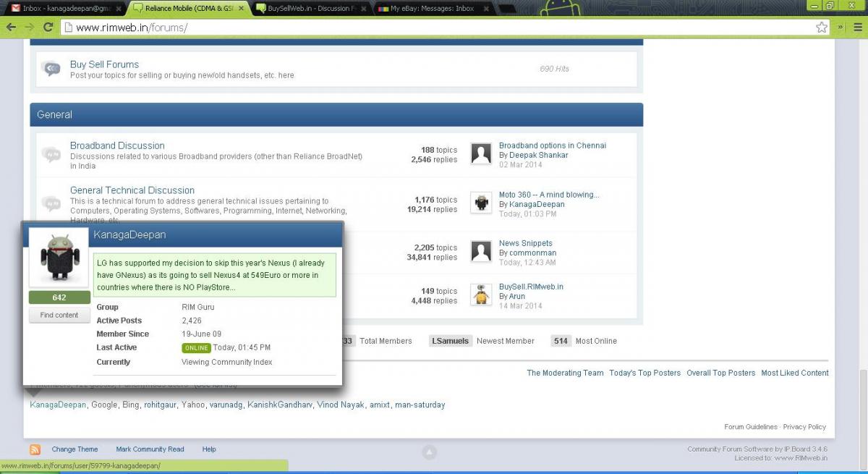Open Deepak Shankar's avatar thumbnail

(x=481, y=153)
